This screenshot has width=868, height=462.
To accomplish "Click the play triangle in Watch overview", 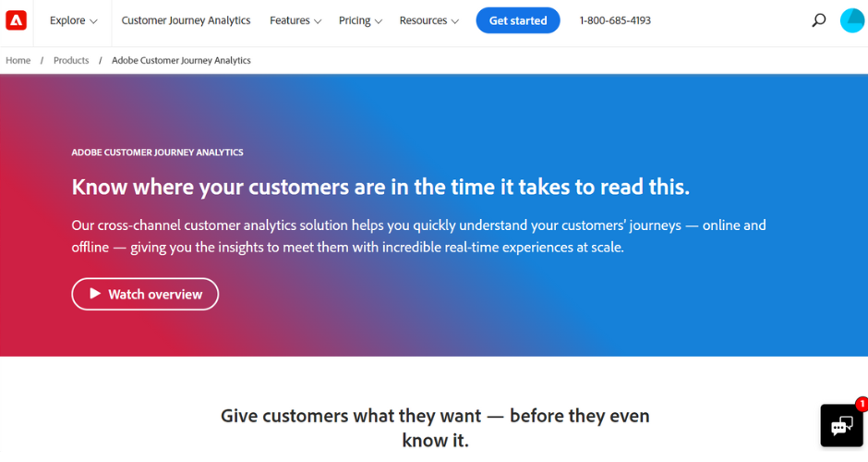I will [x=95, y=294].
